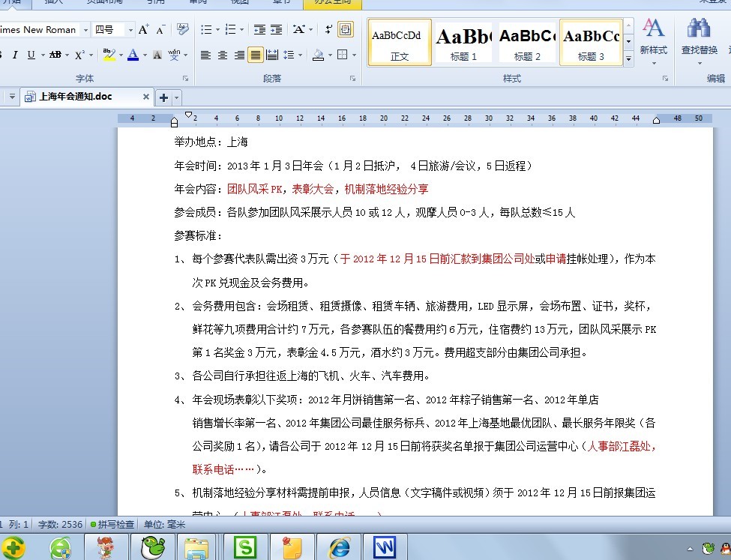Click the grow font size icon
The image size is (731, 560).
(x=143, y=30)
